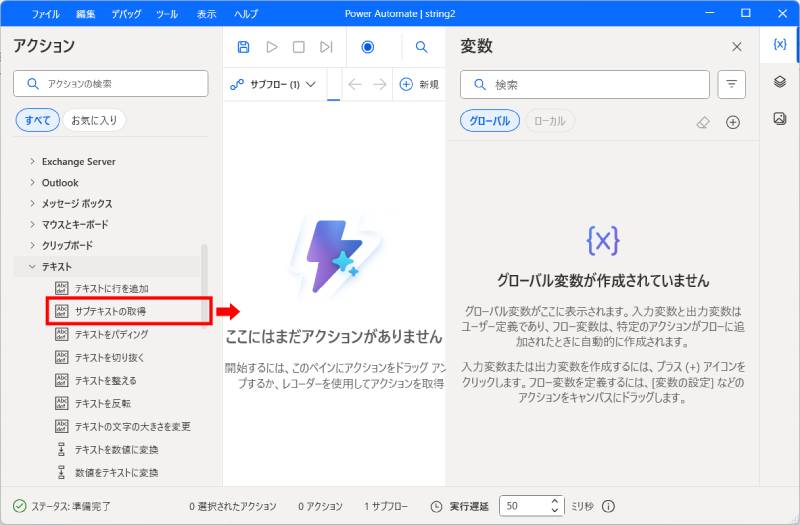800x525 pixels.
Task: Select the テキストを数値に変換 action
Action: (x=107, y=449)
